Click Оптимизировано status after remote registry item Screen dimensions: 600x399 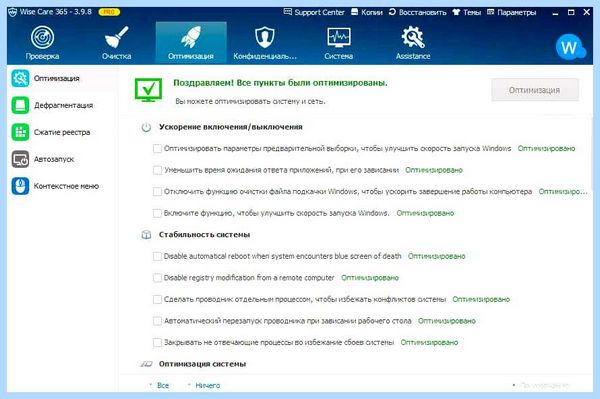coord(370,278)
